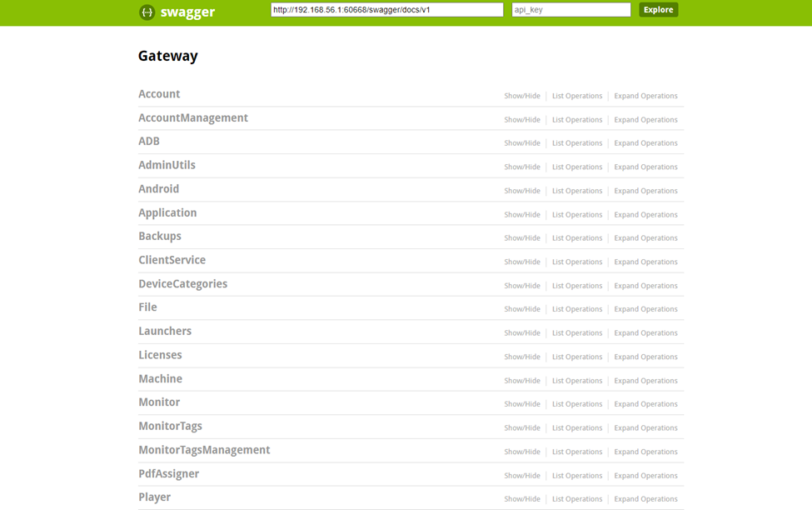Focus the swagger docs URL field
The image size is (812, 510).
(x=386, y=10)
